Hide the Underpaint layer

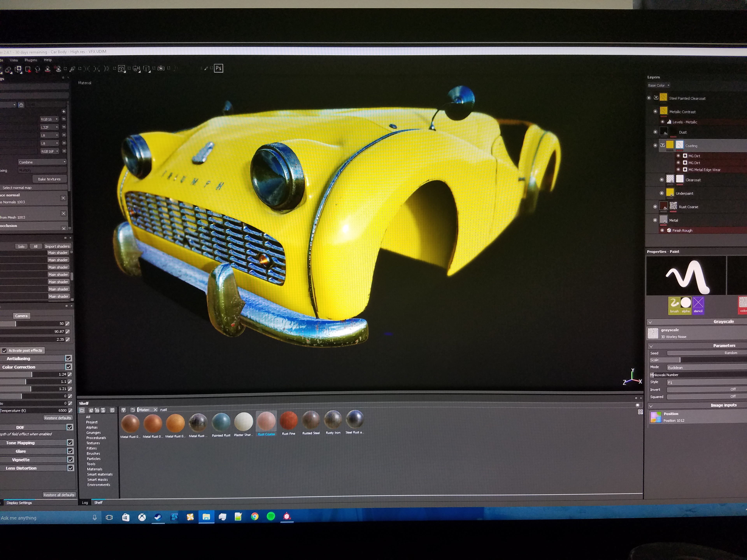662,193
